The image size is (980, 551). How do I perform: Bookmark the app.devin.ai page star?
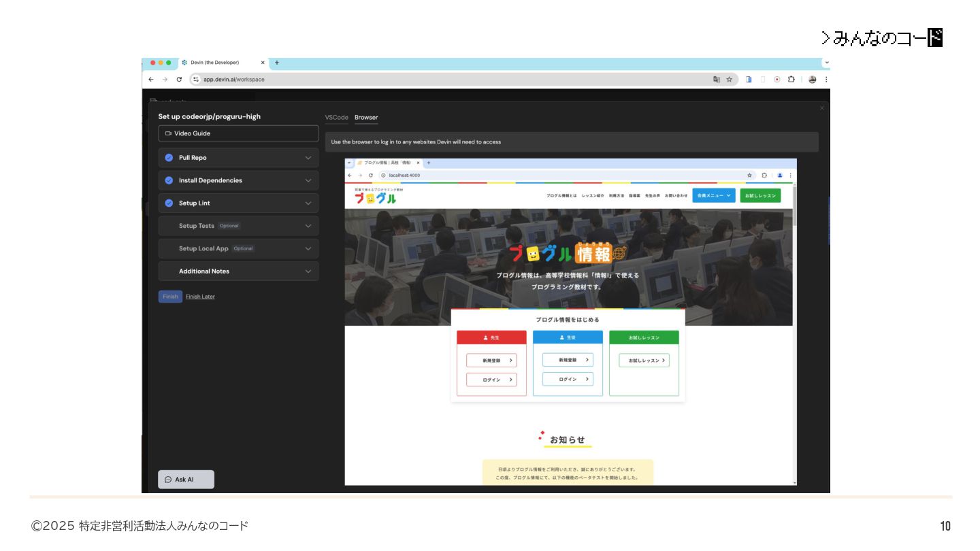pyautogui.click(x=730, y=80)
